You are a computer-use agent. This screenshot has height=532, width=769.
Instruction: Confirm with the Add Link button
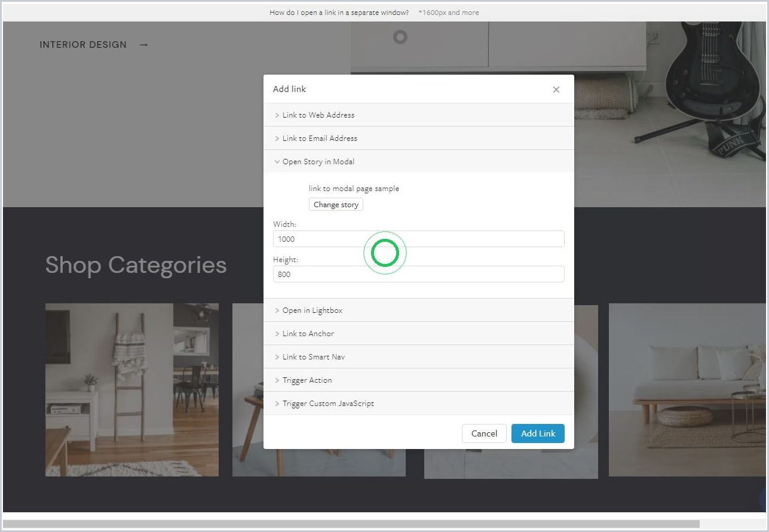click(x=538, y=433)
